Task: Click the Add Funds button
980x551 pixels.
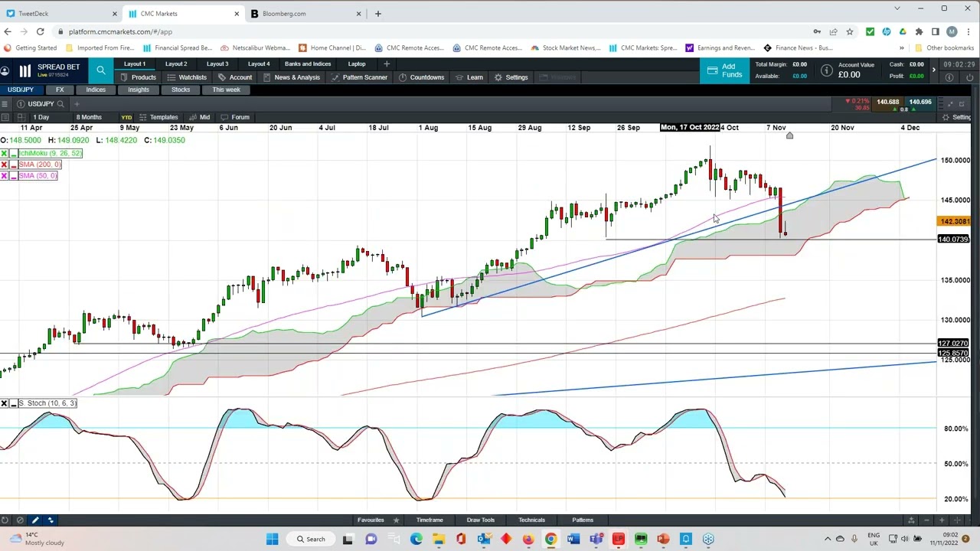Action: click(x=724, y=70)
